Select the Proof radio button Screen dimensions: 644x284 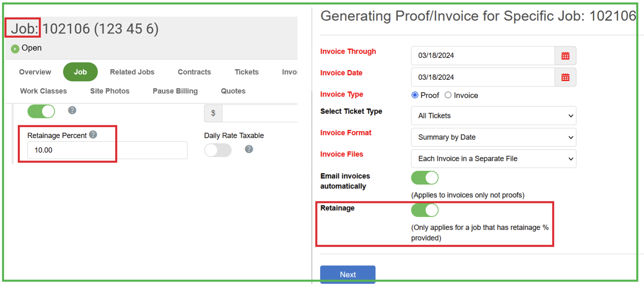pos(415,95)
